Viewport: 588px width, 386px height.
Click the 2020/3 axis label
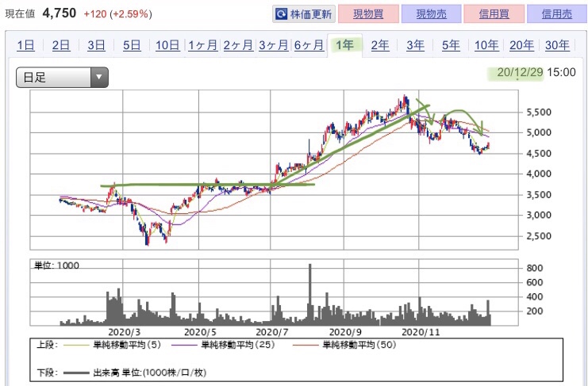(x=124, y=332)
